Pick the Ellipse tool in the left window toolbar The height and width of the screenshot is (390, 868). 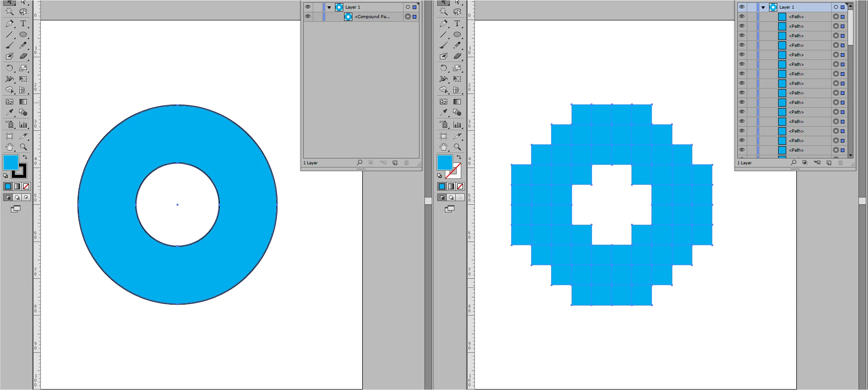tap(23, 35)
